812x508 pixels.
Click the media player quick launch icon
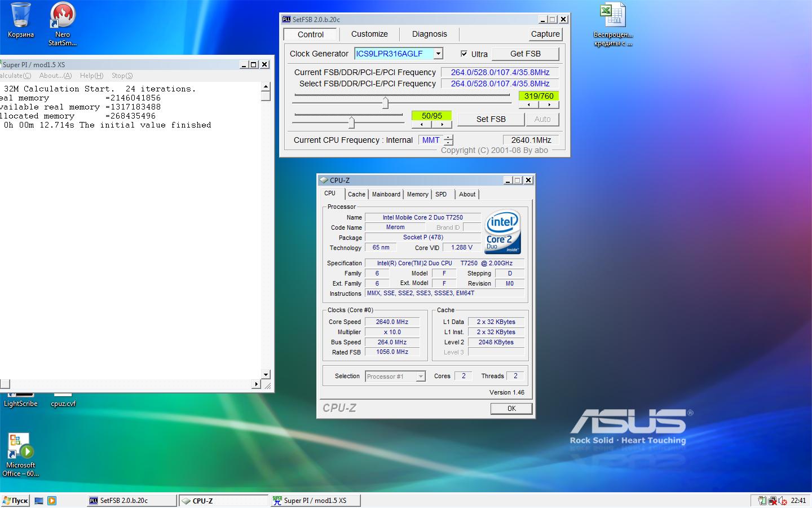point(52,501)
